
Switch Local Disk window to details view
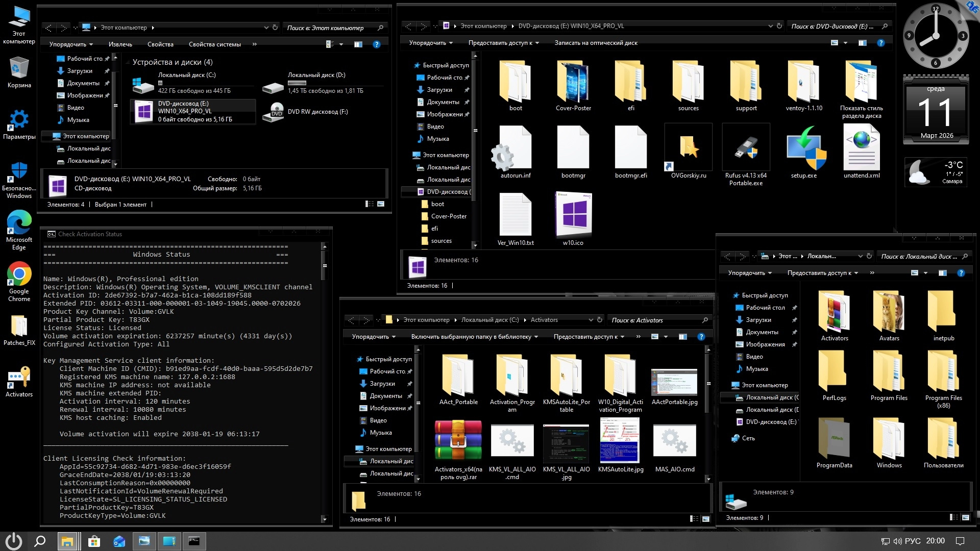953,517
